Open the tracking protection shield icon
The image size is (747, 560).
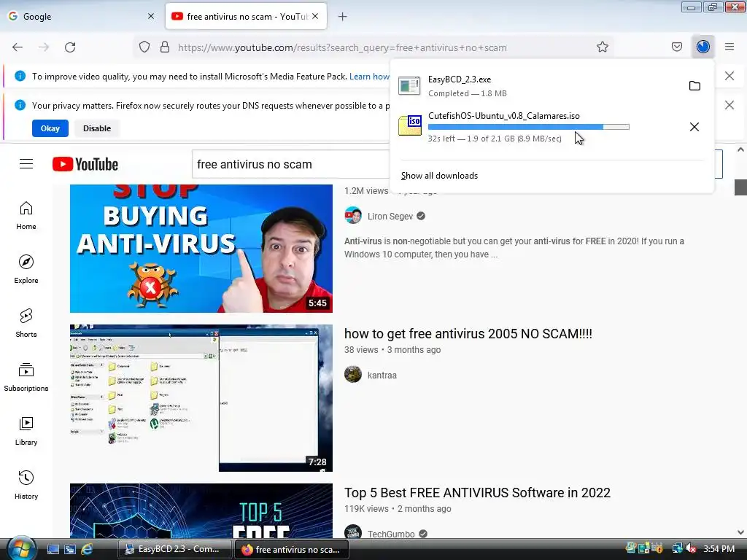144,47
